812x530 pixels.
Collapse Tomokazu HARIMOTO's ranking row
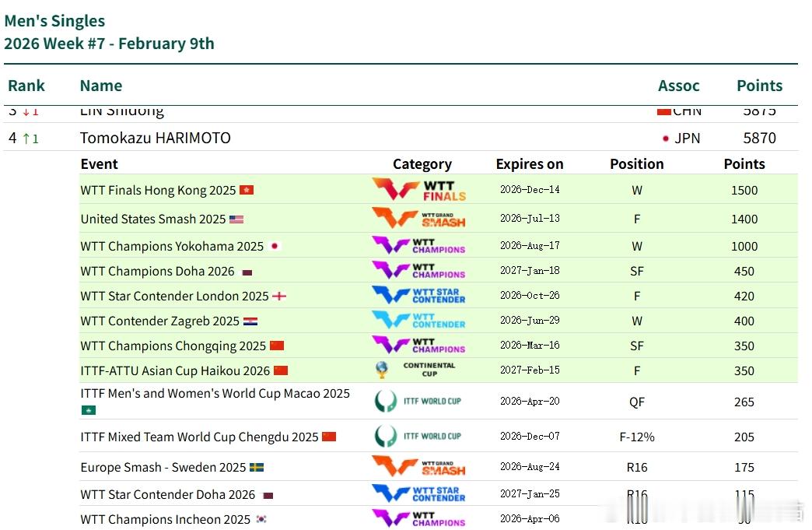(x=401, y=138)
